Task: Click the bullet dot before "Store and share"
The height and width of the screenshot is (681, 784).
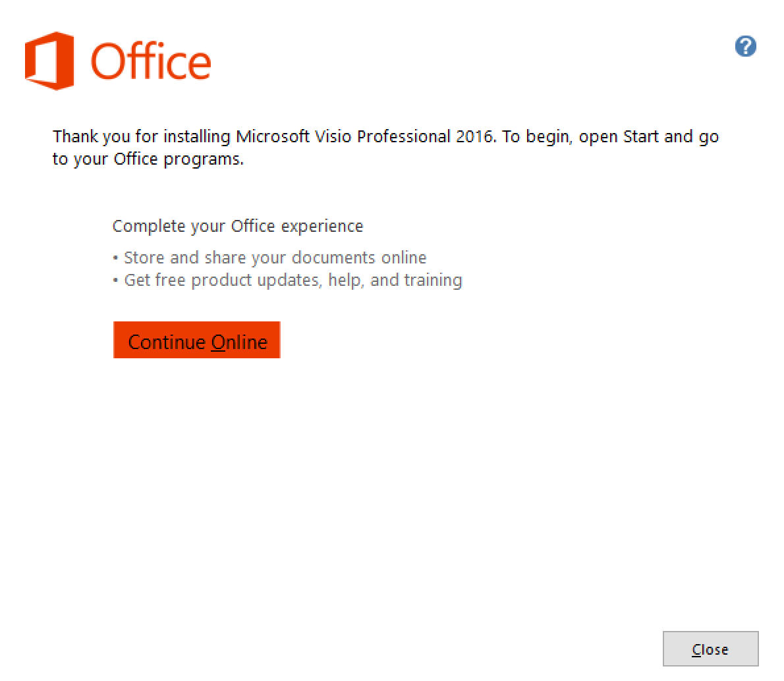Action: tap(116, 258)
